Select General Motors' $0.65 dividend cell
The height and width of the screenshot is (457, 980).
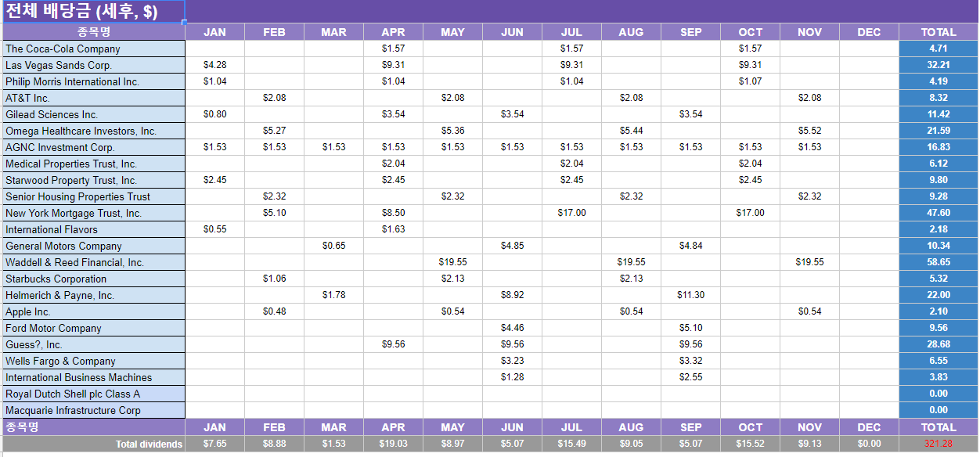tap(333, 246)
